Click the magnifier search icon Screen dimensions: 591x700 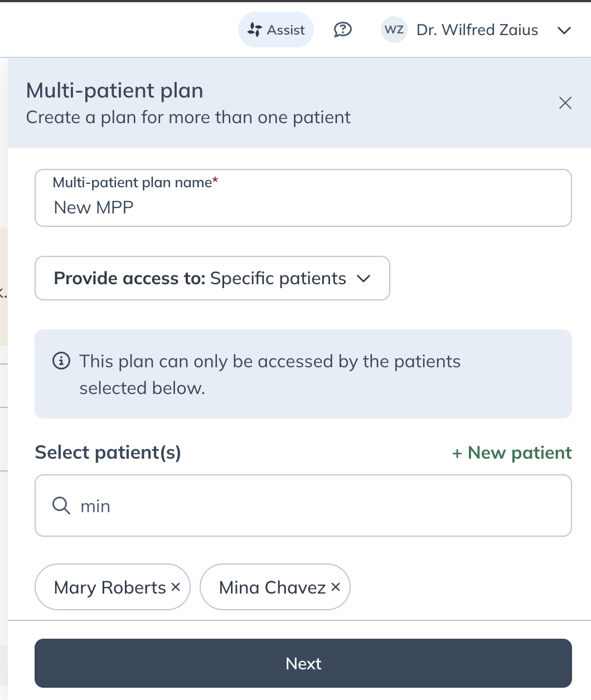[x=61, y=505]
